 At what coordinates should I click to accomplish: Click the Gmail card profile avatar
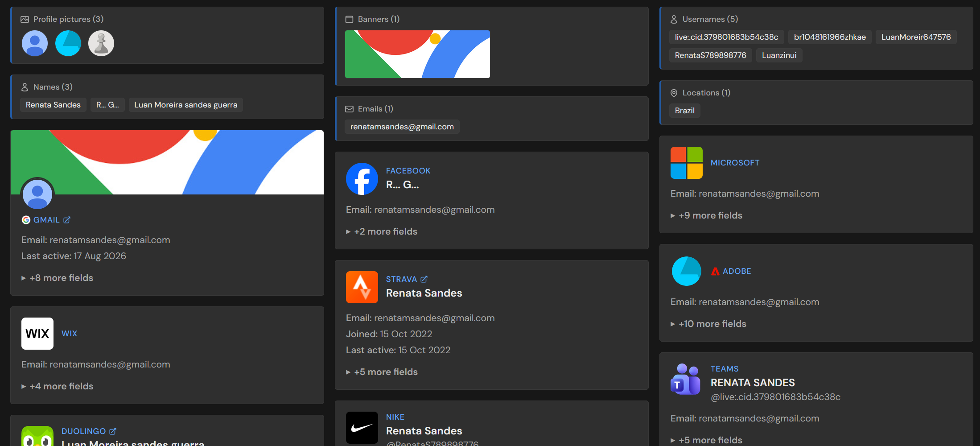click(37, 194)
